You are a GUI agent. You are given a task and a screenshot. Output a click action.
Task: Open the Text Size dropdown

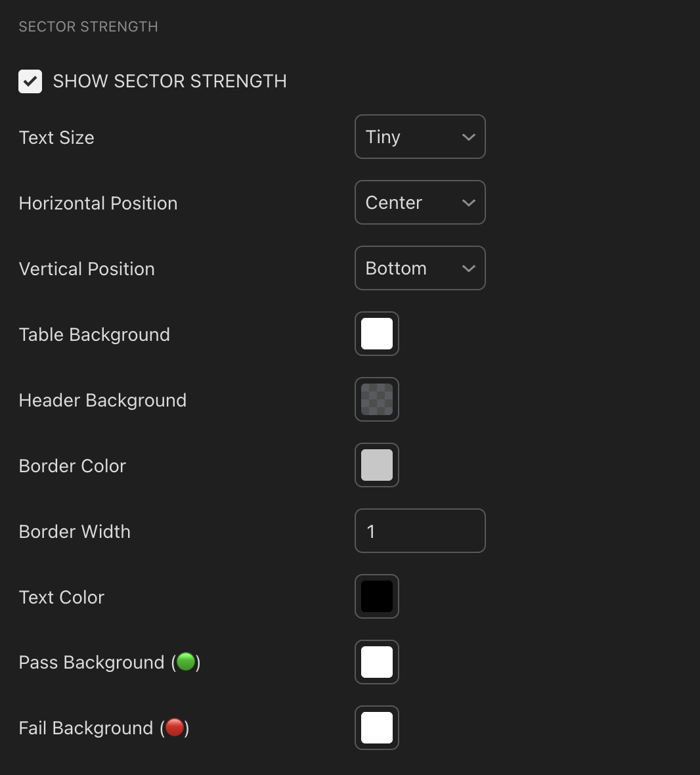pos(420,137)
